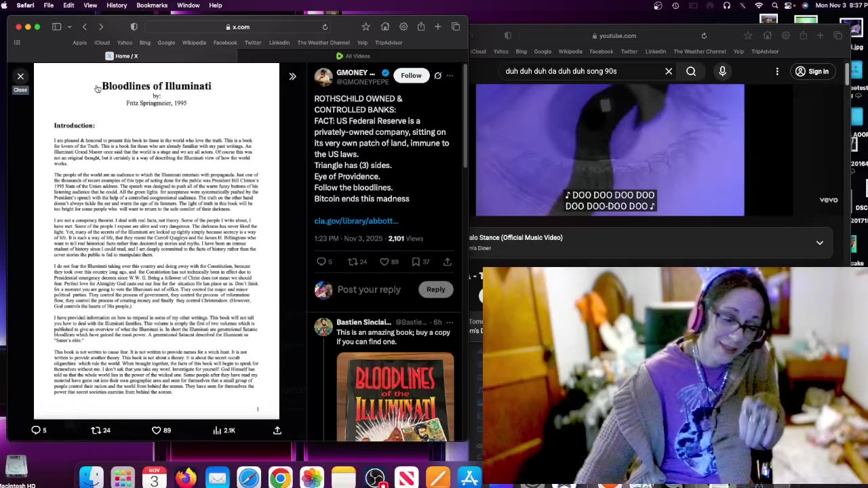The width and height of the screenshot is (868, 488).
Task: Open the Bookmarks menu in the menu bar
Action: pyautogui.click(x=152, y=5)
